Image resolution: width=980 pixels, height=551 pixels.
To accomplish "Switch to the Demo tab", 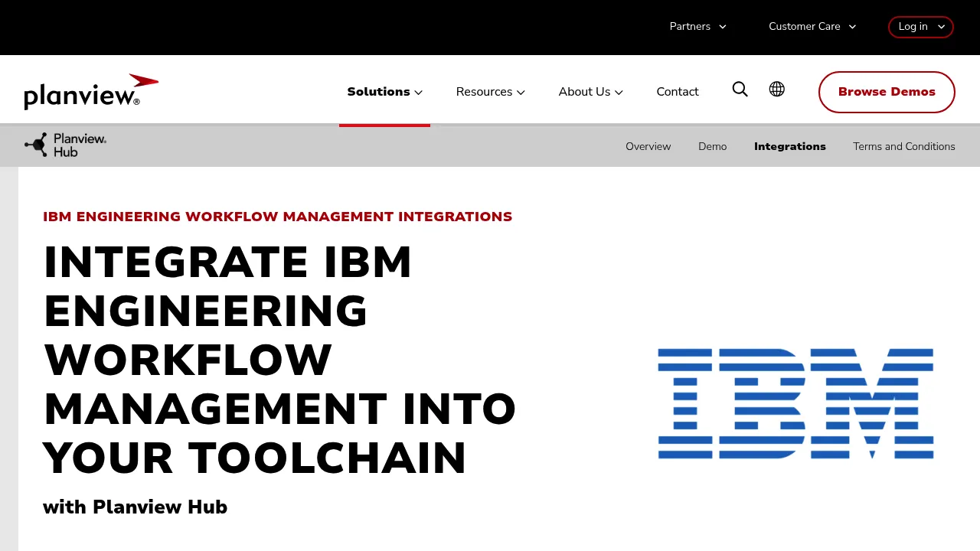I will (713, 146).
